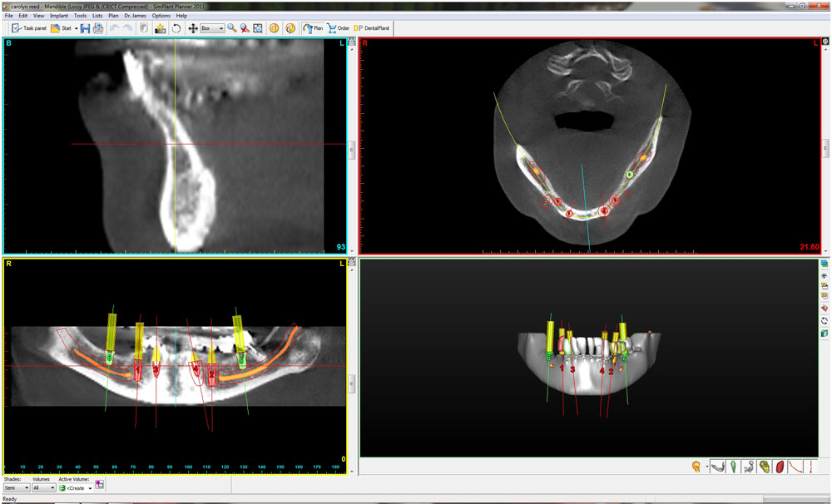Select the pan move arrows tool
The image size is (832, 504).
[x=192, y=28]
